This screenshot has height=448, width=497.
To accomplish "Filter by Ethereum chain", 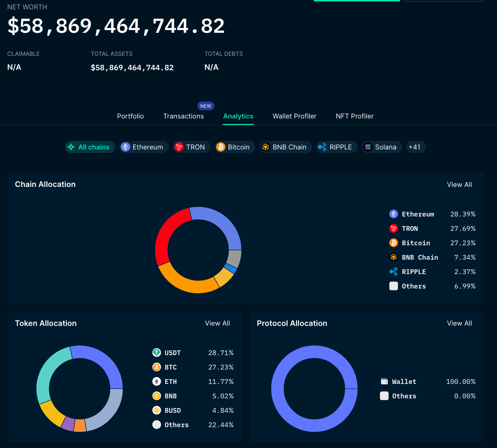I will click(144, 147).
